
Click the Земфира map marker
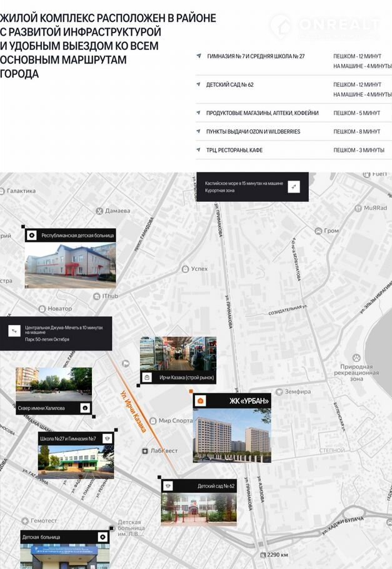(x=279, y=392)
